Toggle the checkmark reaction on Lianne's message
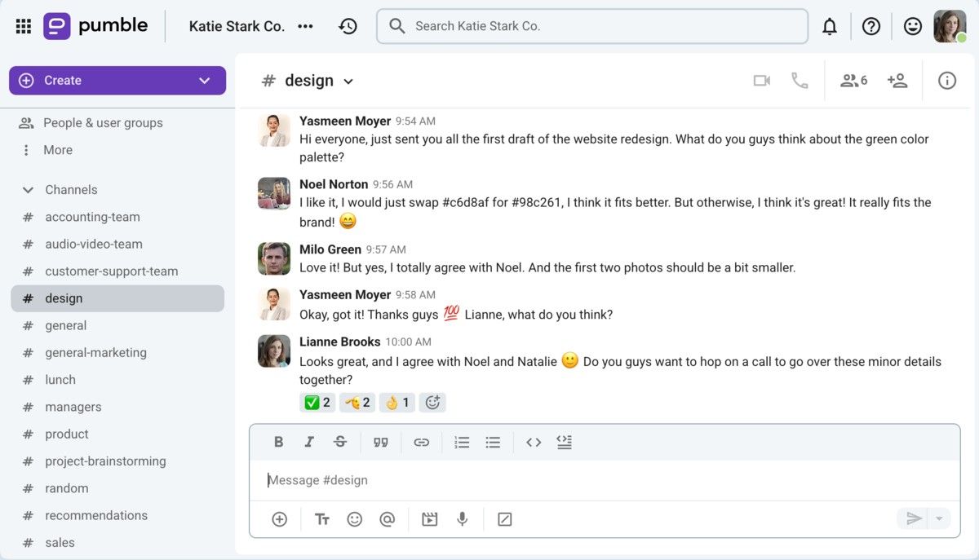This screenshot has width=979, height=560. [317, 402]
